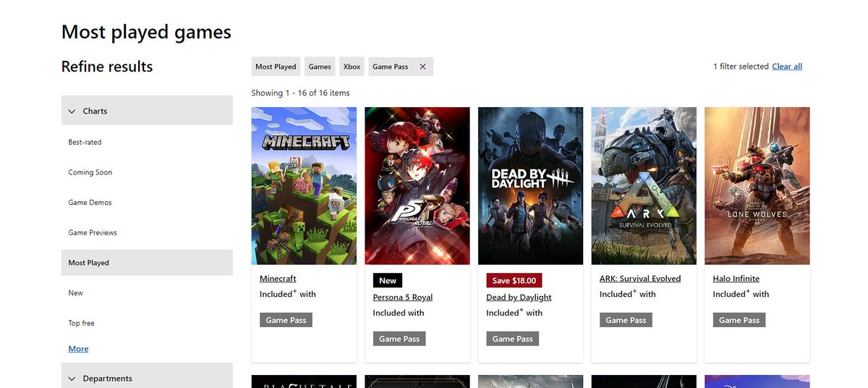Click the Games filter chip
868x388 pixels.
point(320,67)
